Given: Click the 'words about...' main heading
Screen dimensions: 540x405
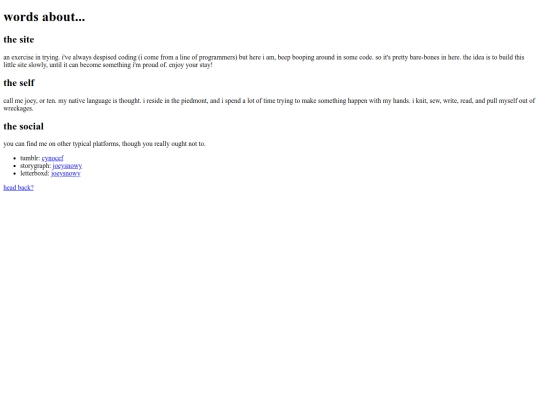Looking at the screenshot, I should click(x=44, y=17).
